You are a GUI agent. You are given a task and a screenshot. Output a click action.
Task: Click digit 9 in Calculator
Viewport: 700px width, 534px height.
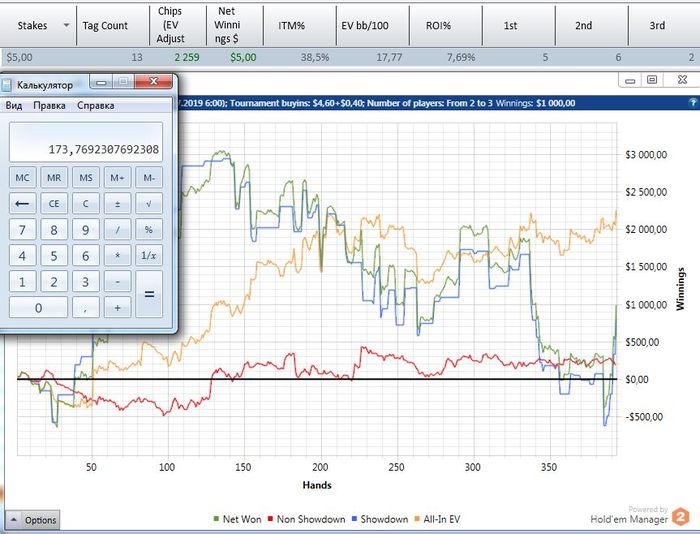click(x=86, y=229)
